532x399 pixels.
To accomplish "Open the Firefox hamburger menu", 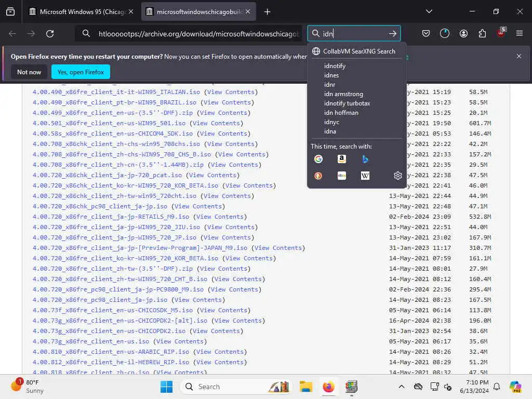I will pos(519,33).
